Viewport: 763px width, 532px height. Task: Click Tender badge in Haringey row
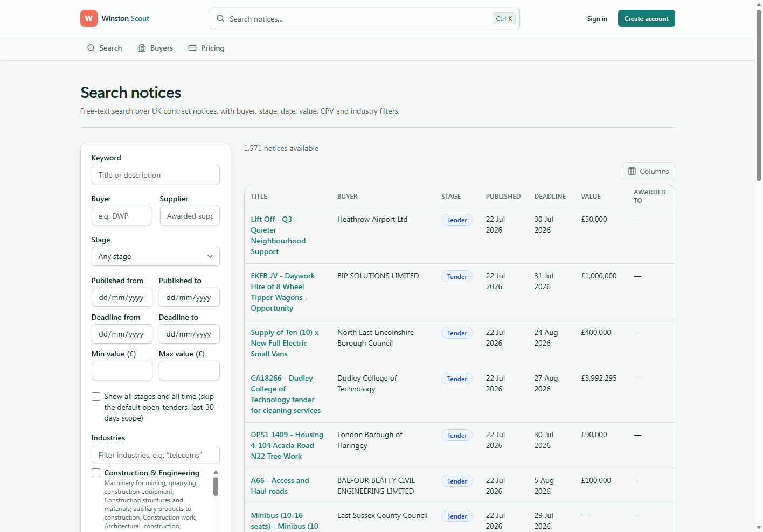[457, 435]
